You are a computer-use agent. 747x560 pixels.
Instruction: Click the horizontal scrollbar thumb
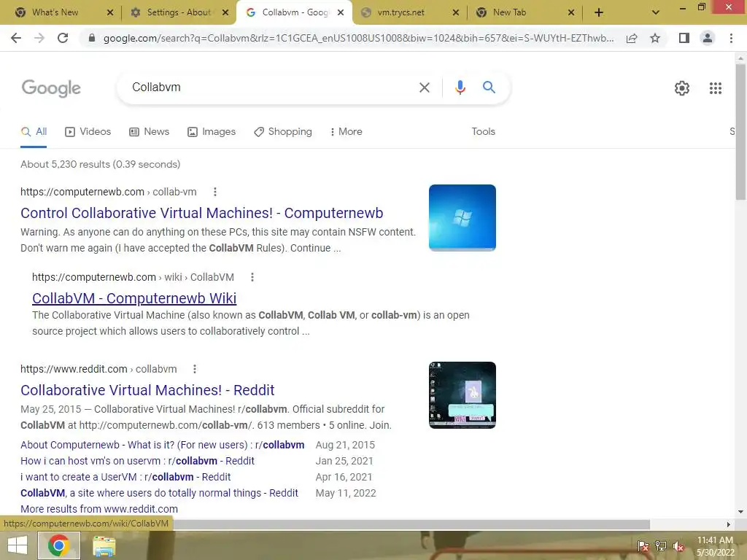click(410, 524)
